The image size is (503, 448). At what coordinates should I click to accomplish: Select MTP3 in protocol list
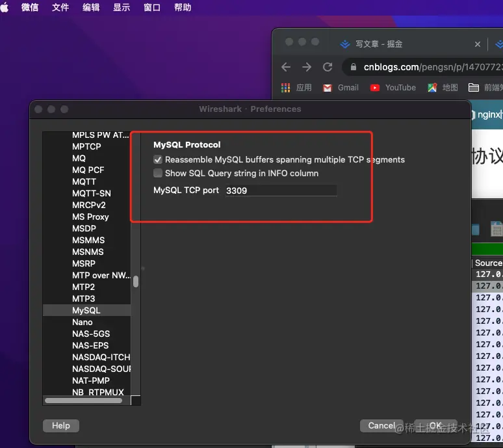click(x=86, y=298)
